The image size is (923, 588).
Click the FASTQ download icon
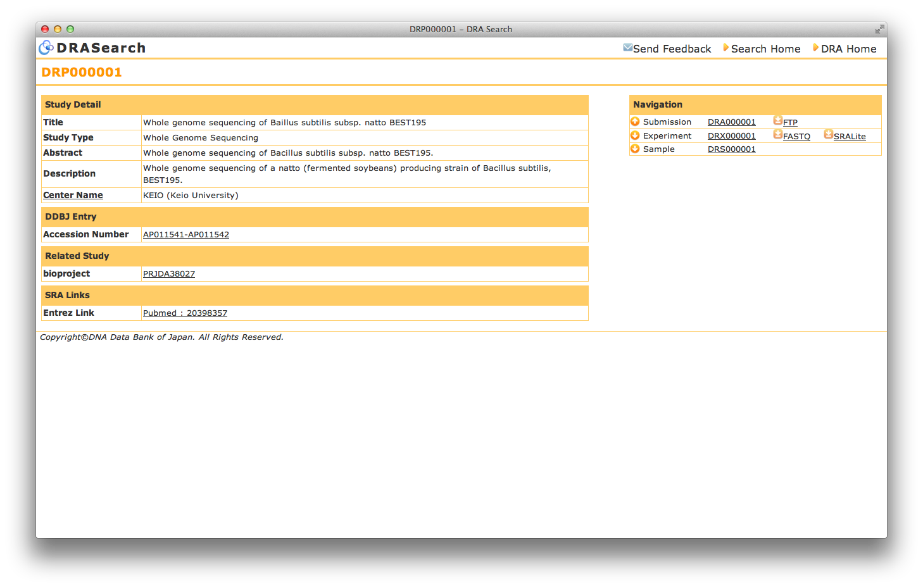click(x=777, y=134)
